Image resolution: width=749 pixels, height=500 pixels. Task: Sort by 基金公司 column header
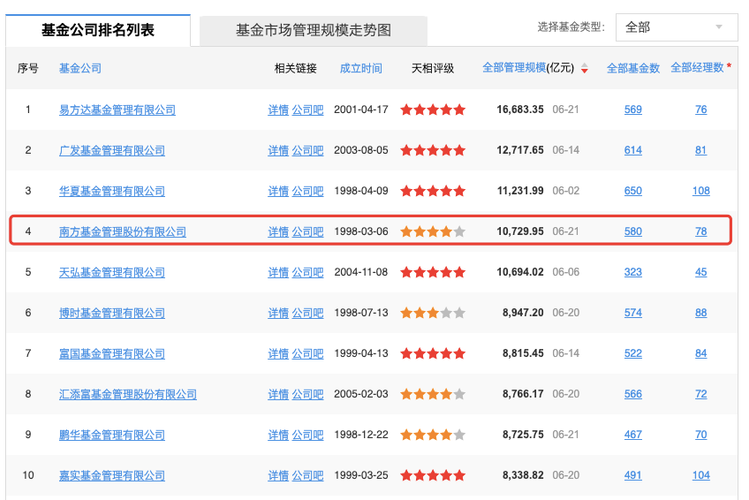[80, 68]
